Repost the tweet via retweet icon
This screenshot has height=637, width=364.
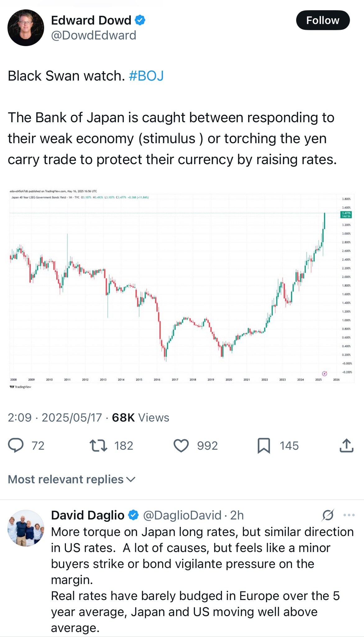[x=98, y=445]
